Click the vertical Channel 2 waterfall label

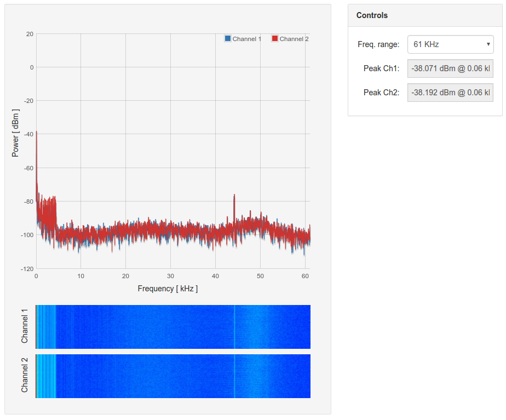(x=25, y=376)
